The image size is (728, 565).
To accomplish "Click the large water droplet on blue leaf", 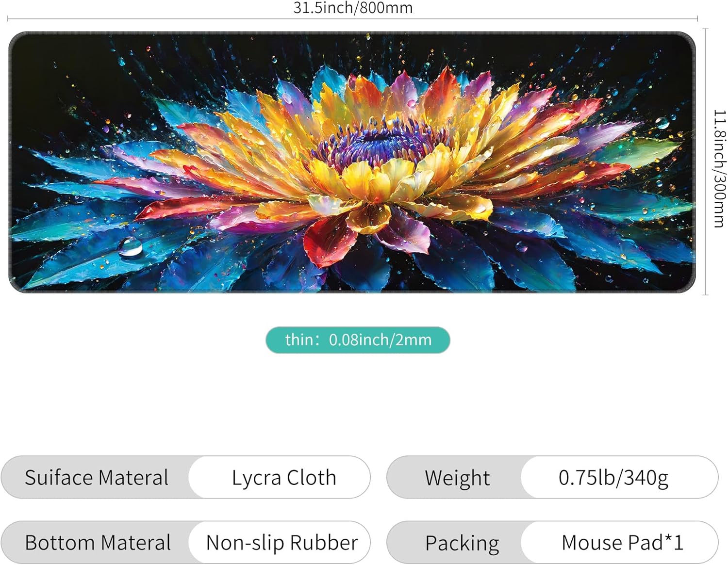I will click(130, 247).
